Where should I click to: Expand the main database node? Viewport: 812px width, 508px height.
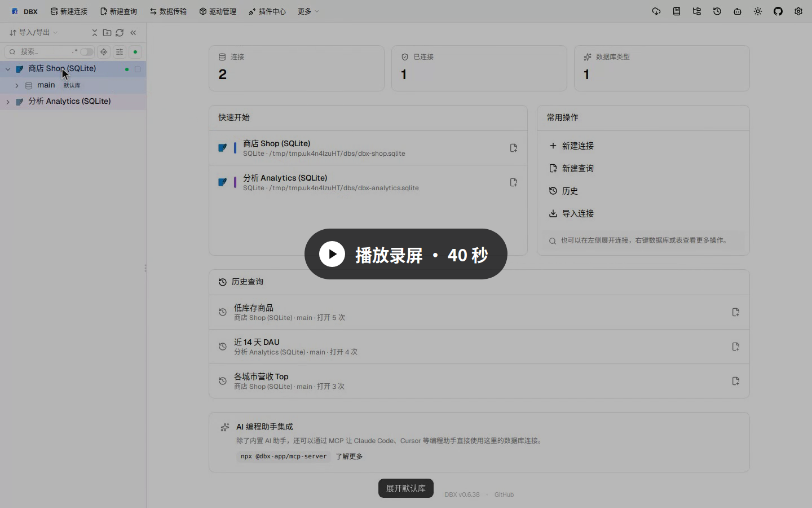[x=17, y=86]
